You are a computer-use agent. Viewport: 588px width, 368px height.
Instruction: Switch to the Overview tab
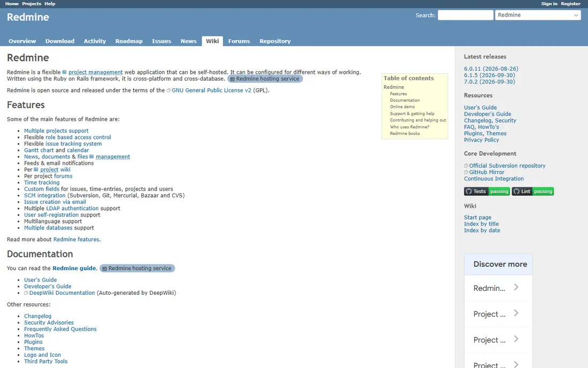tap(22, 41)
